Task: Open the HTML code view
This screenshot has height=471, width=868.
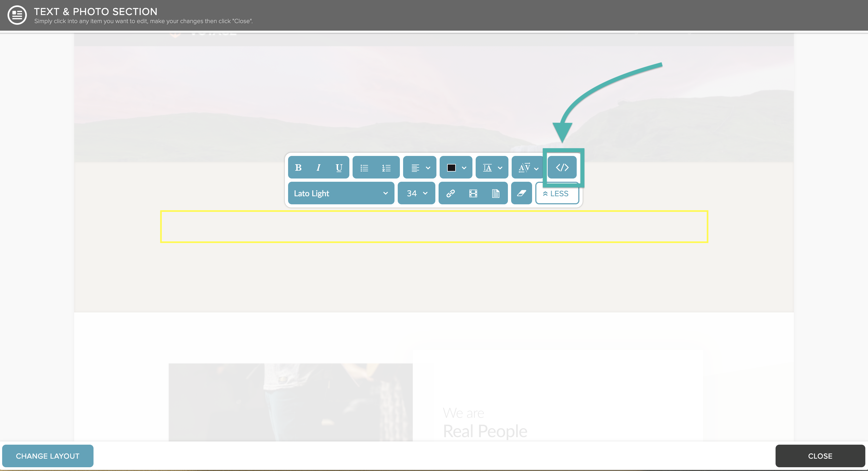Action: point(562,167)
